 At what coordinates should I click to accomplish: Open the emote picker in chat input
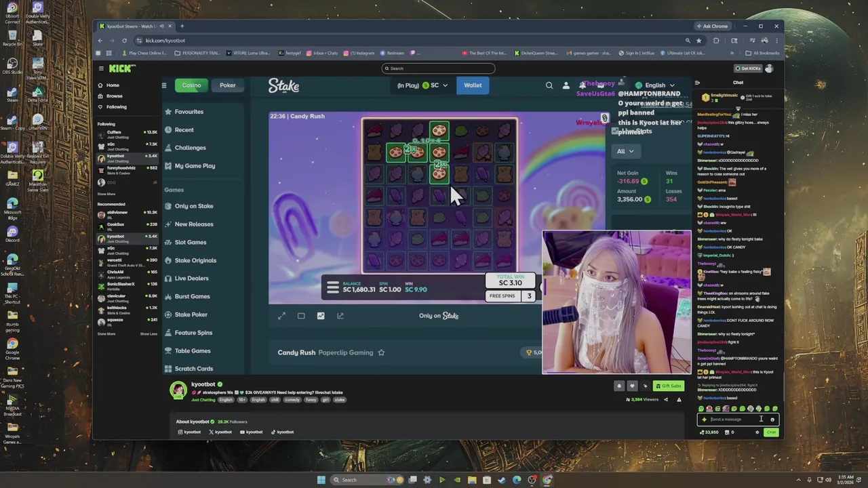772,420
